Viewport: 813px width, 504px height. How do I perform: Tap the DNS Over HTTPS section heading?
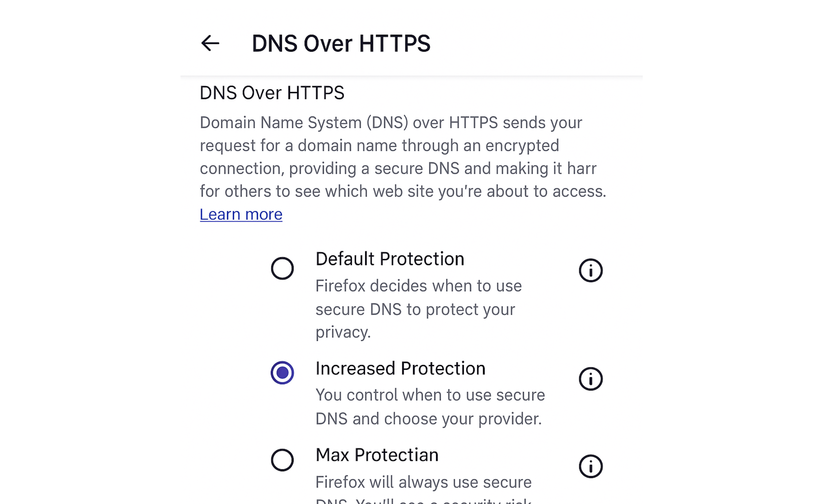click(272, 93)
